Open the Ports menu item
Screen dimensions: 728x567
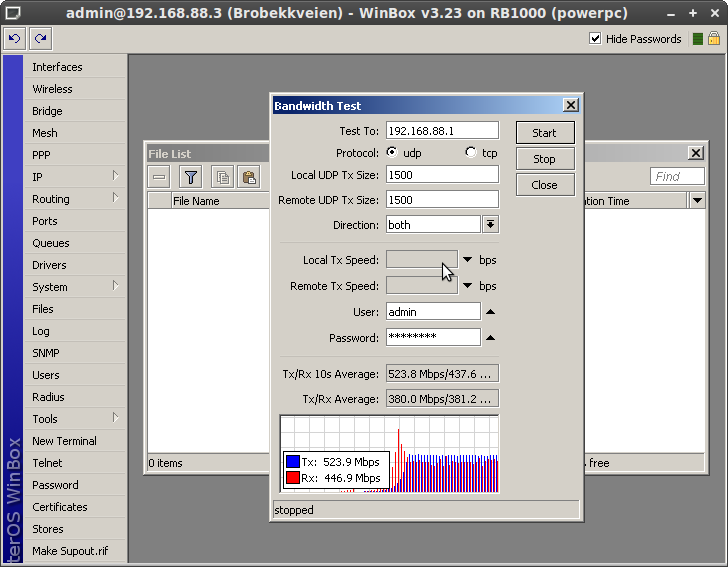[x=75, y=221]
